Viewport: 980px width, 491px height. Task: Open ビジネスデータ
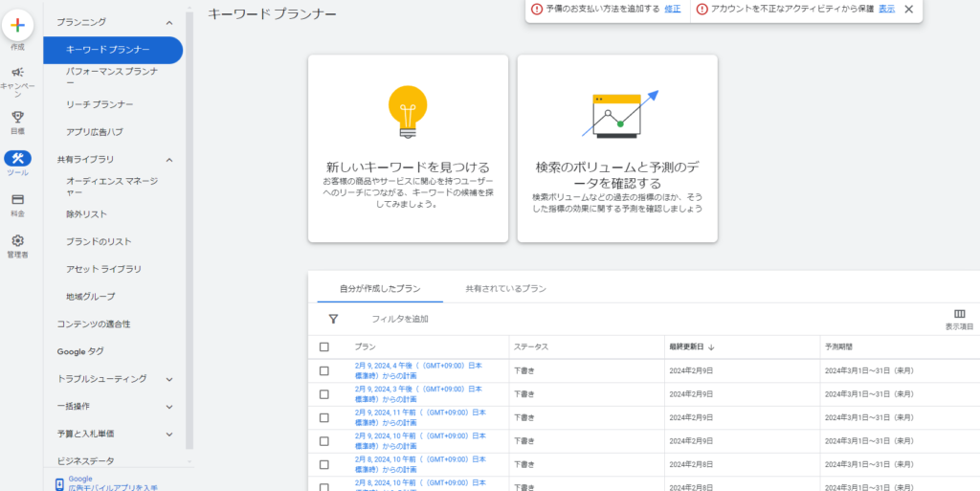(x=85, y=461)
